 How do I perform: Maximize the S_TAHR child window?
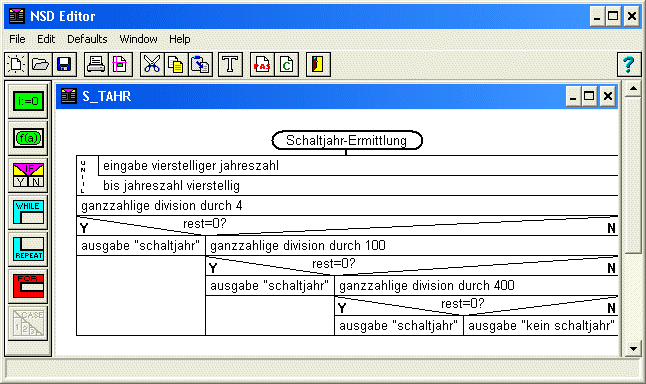tap(589, 96)
